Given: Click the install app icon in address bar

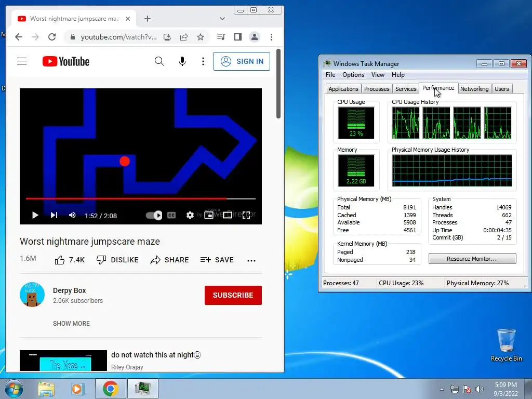Looking at the screenshot, I should point(167,37).
